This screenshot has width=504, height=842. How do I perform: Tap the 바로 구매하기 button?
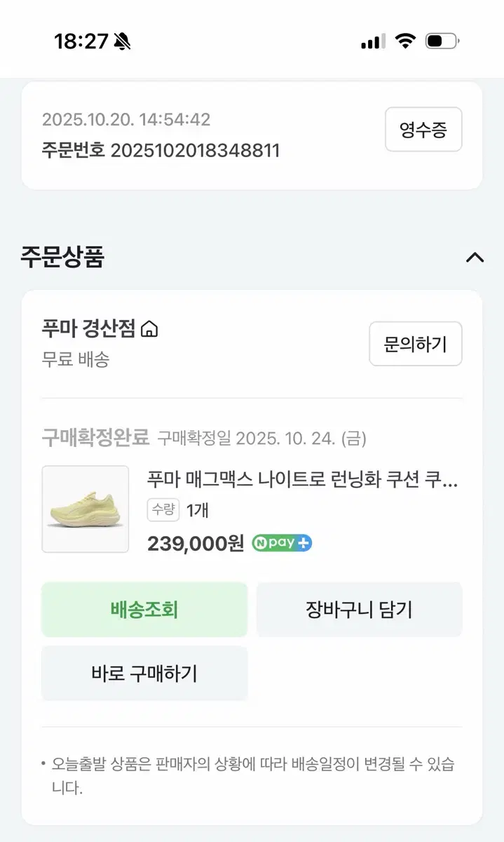(144, 674)
